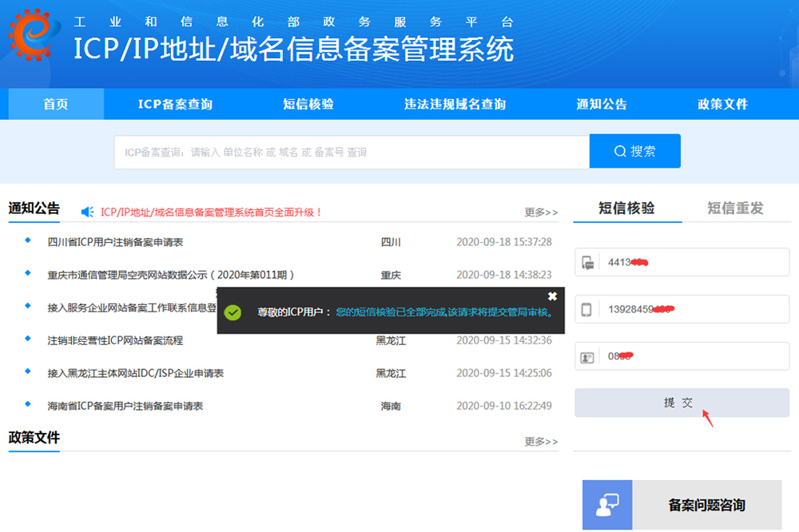Focus the ICP备案查询 search input
The height and width of the screenshot is (532, 799).
pyautogui.click(x=352, y=152)
